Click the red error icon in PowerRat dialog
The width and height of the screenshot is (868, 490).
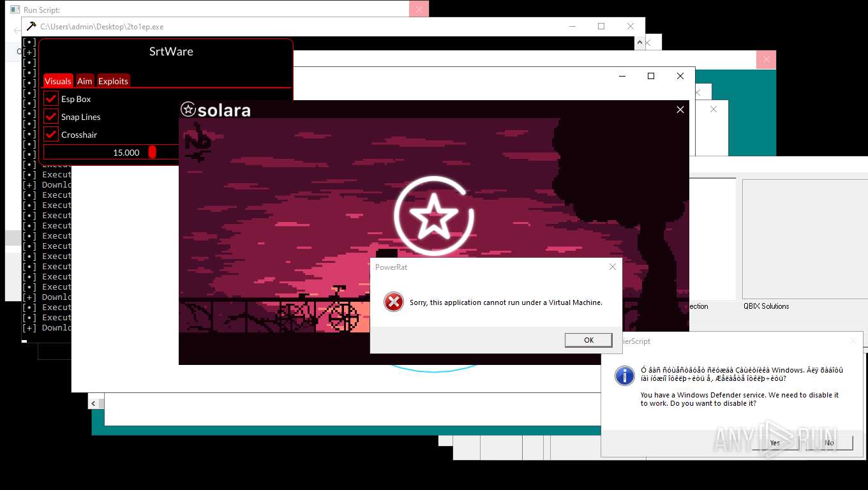[394, 302]
